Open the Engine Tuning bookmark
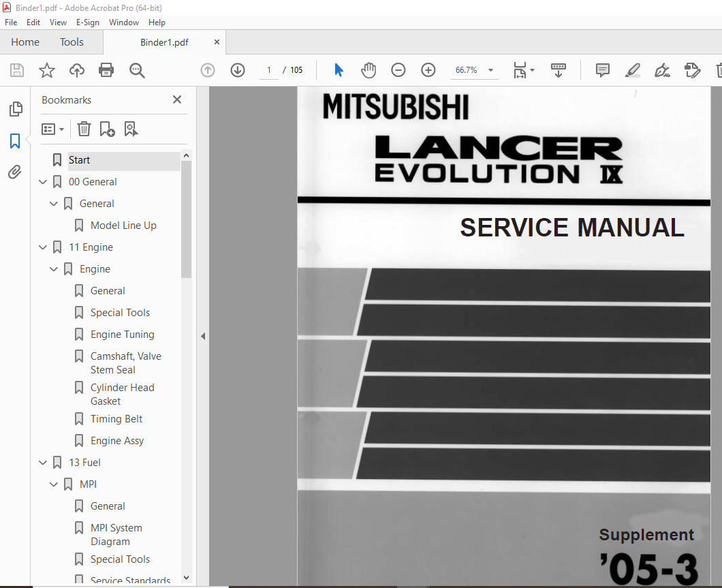This screenshot has height=588, width=722. (123, 335)
